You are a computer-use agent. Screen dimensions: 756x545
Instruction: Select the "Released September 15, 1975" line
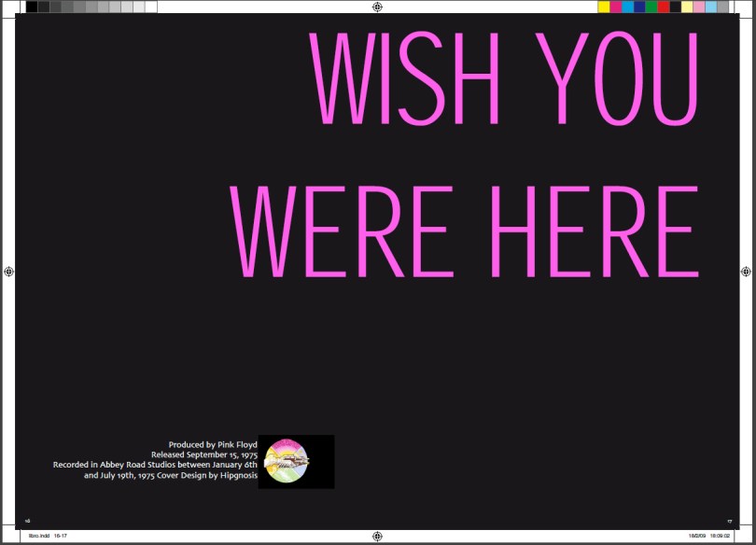coord(203,454)
